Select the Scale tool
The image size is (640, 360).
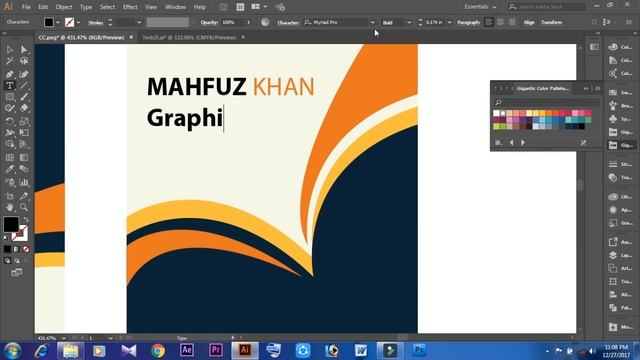click(x=24, y=121)
